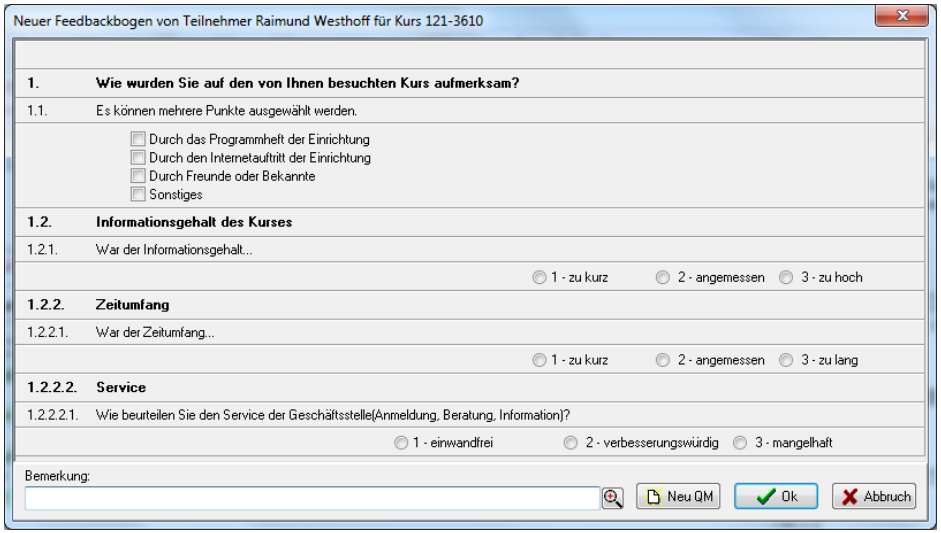Confirm the form with the Ok button

(776, 496)
